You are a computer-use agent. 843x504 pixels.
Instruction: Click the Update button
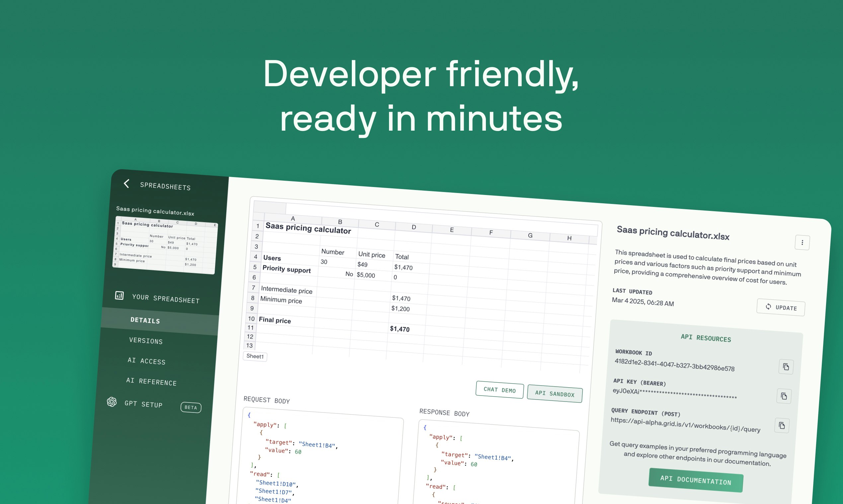[781, 307]
